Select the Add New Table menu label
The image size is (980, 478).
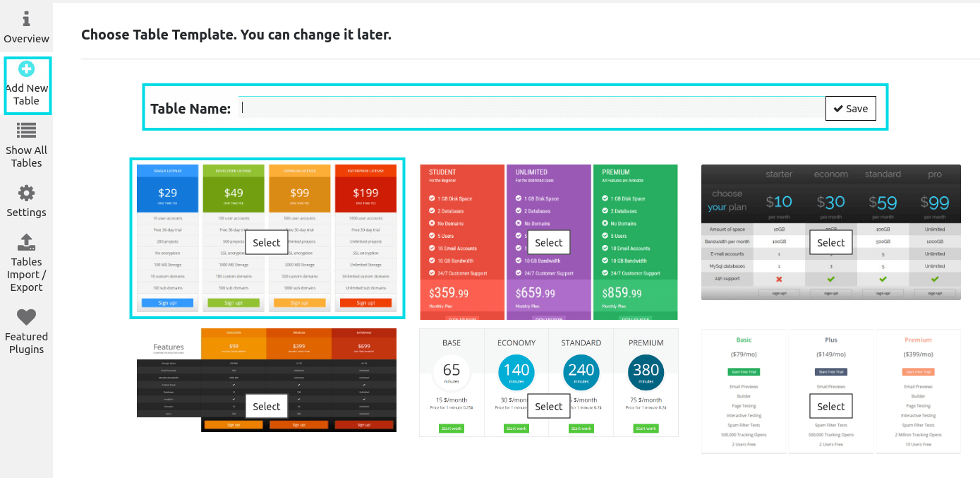(26, 95)
